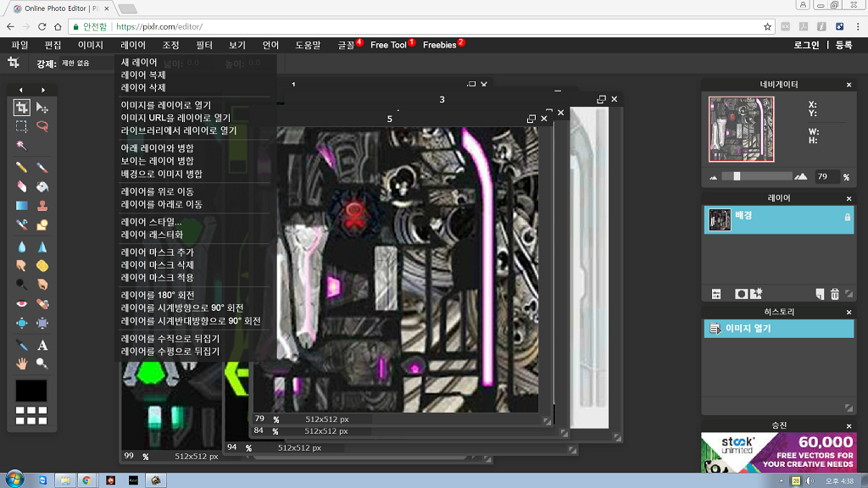Select 레이어 스타일... menu entry
The height and width of the screenshot is (488, 868).
click(151, 221)
